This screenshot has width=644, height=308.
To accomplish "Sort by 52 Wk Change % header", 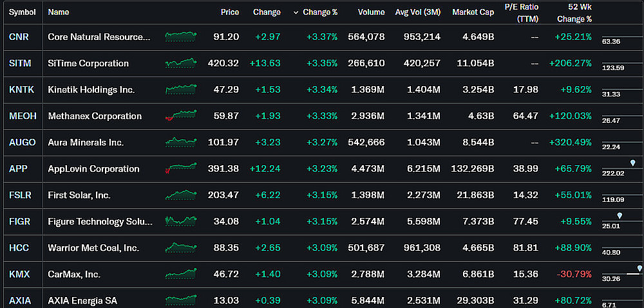I will click(574, 13).
